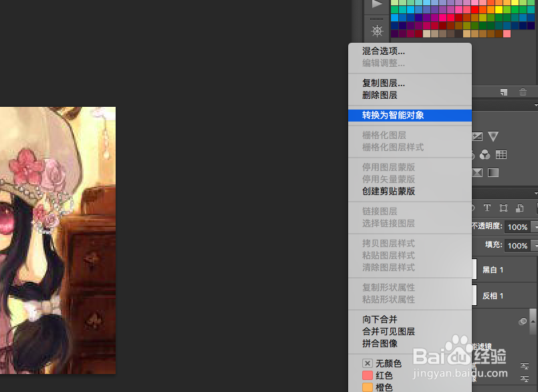Choose 合并可见图层 from the context menu

pyautogui.click(x=410, y=331)
